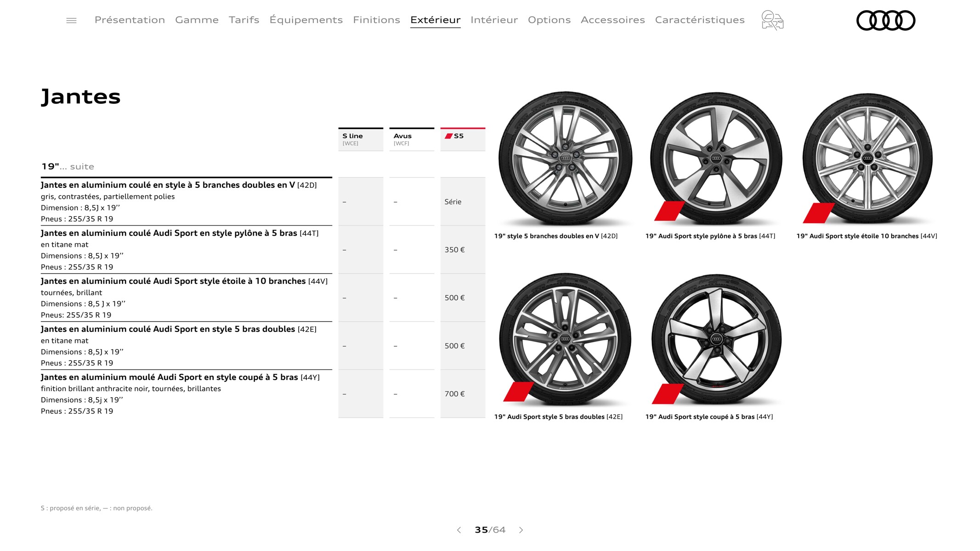
Task: Click row title style étoile à 10 branches [44V]
Action: pos(184,281)
